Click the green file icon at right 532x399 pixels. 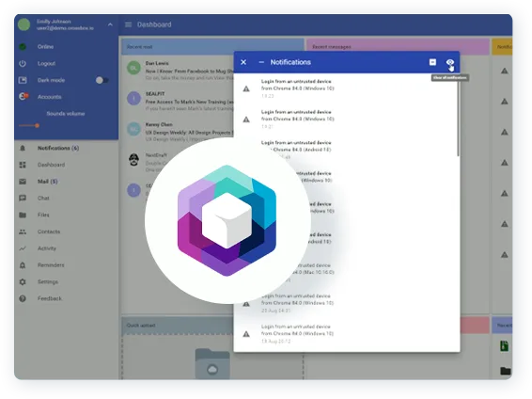point(504,346)
